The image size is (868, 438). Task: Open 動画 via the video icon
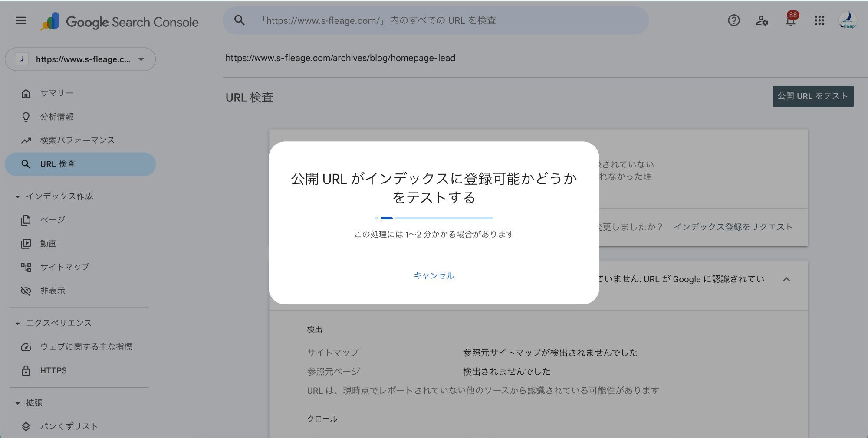(26, 243)
